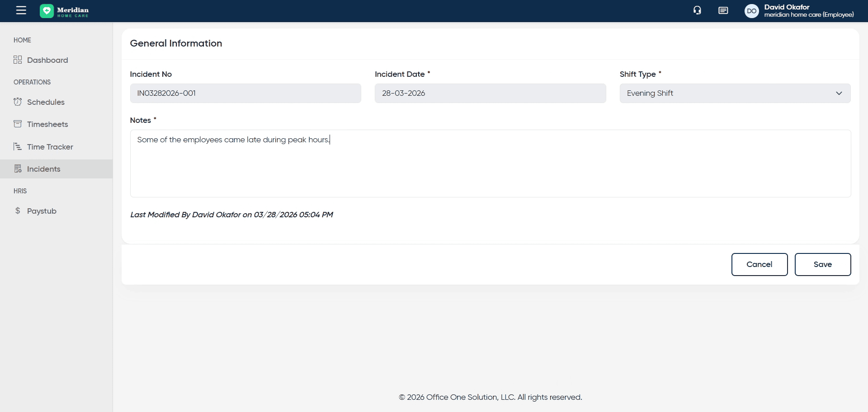Toggle the hamburger menu icon
868x412 pixels.
coord(21,10)
